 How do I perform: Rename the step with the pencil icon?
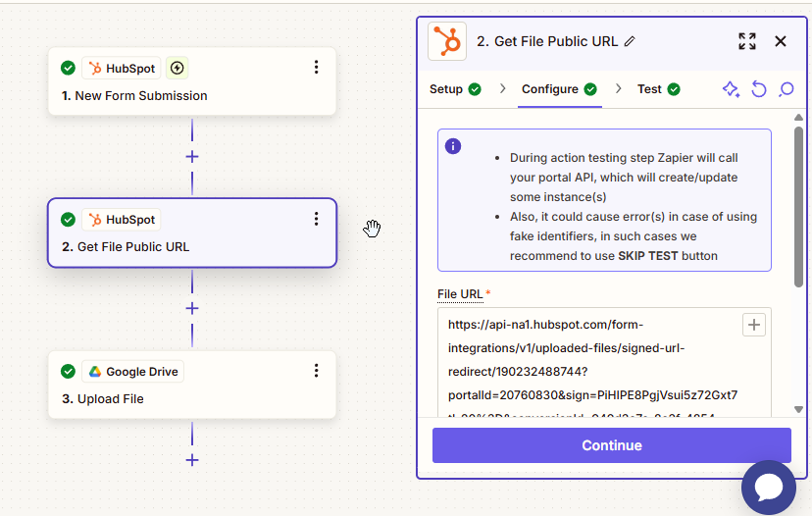coord(630,41)
